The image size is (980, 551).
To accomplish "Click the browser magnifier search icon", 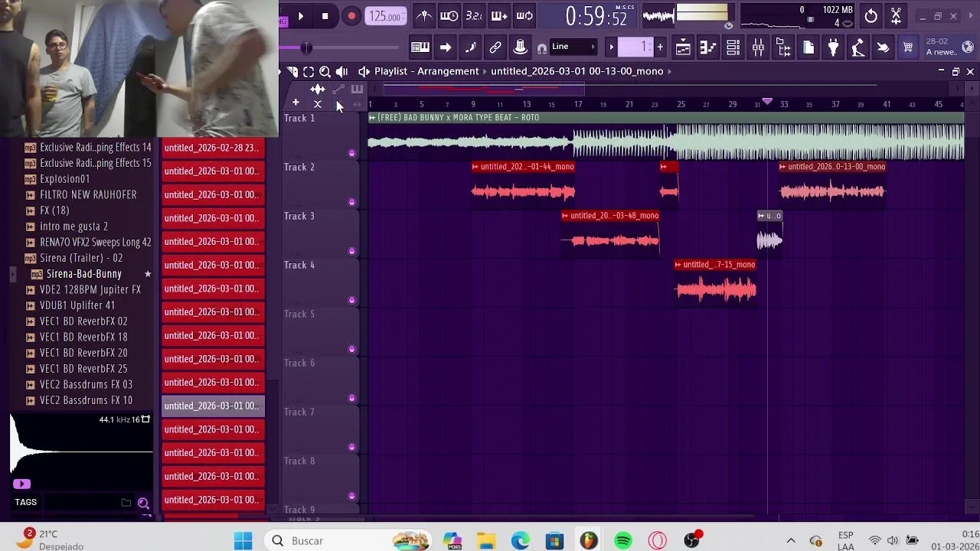I will 143,503.
